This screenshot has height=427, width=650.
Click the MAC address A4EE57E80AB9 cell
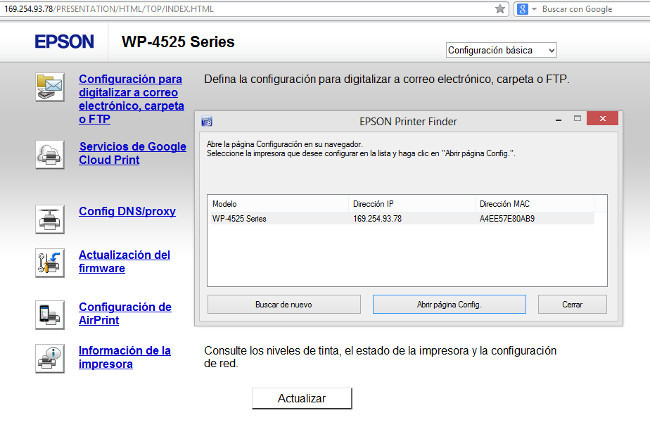[x=507, y=218]
